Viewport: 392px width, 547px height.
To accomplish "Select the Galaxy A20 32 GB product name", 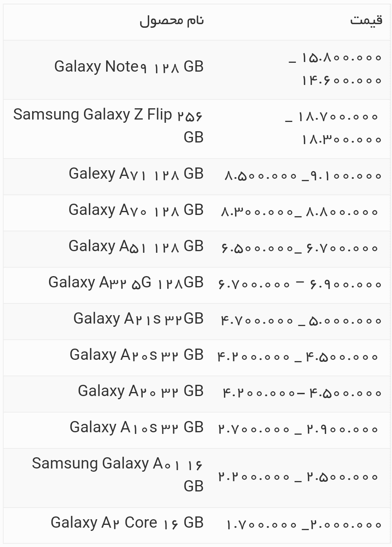I will pos(141,391).
